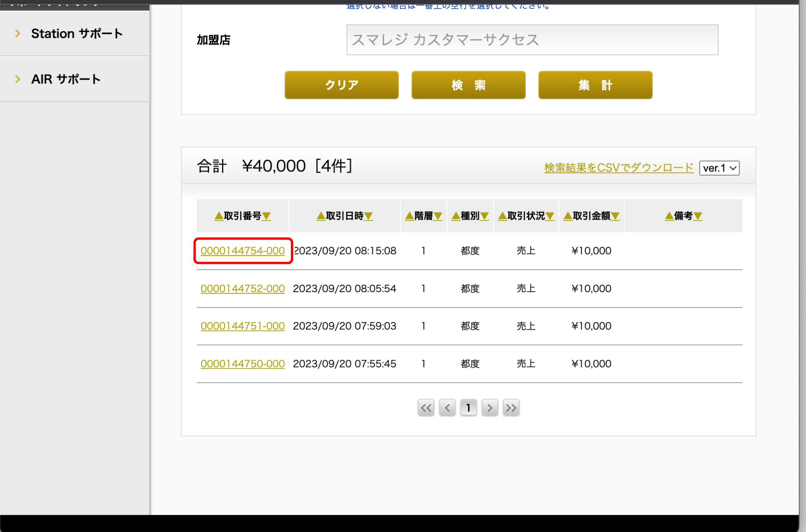Click the chevron next to Station サポート
The width and height of the screenshot is (806, 532).
point(18,33)
